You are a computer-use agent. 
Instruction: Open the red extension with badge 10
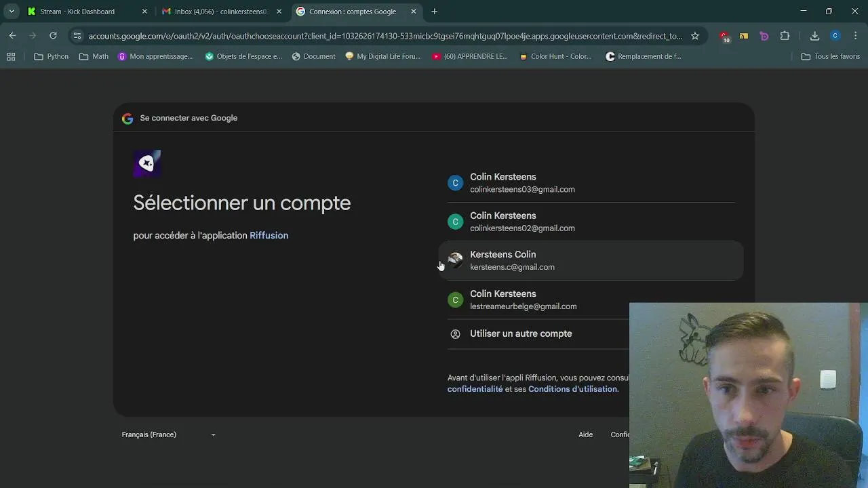point(724,37)
